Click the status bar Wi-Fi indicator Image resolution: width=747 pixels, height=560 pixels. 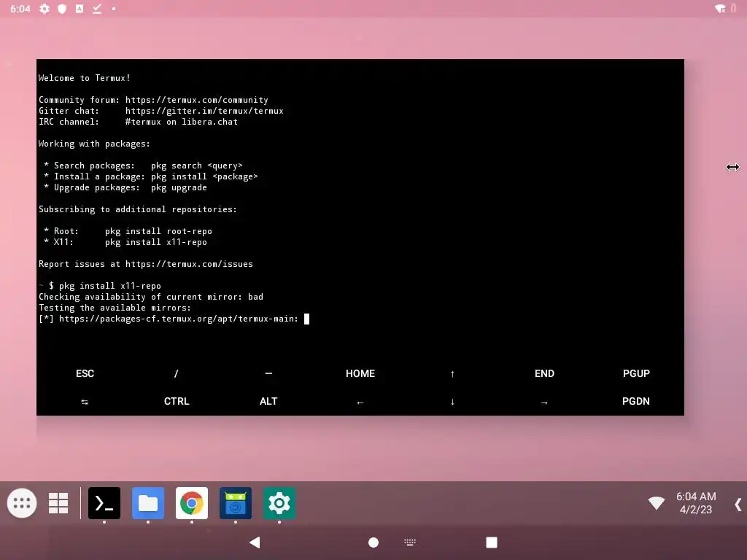pos(720,9)
